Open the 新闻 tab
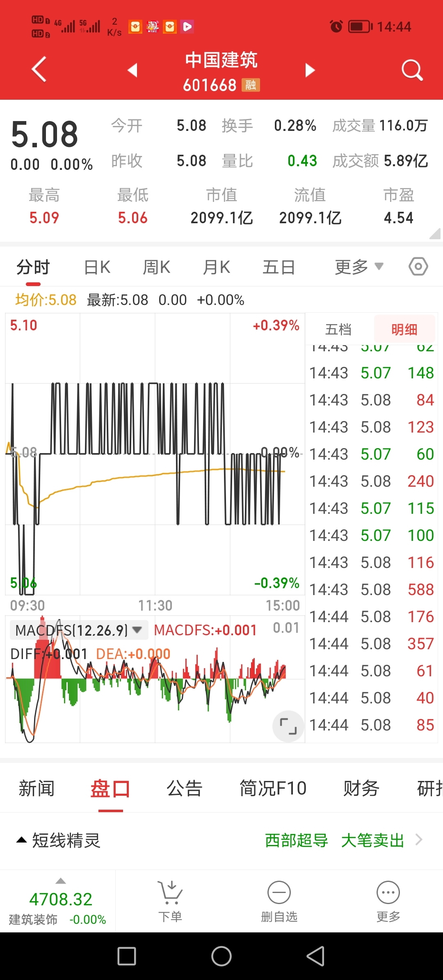Image resolution: width=443 pixels, height=980 pixels. click(37, 788)
